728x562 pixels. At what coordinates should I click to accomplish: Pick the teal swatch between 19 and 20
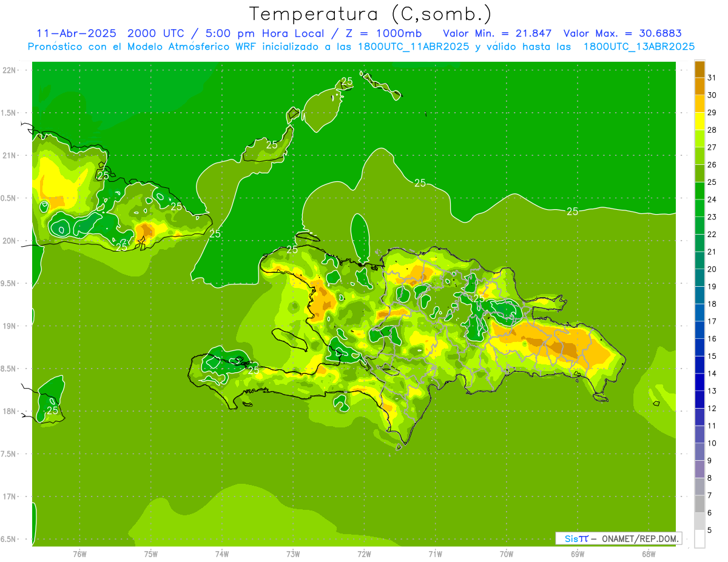point(699,278)
